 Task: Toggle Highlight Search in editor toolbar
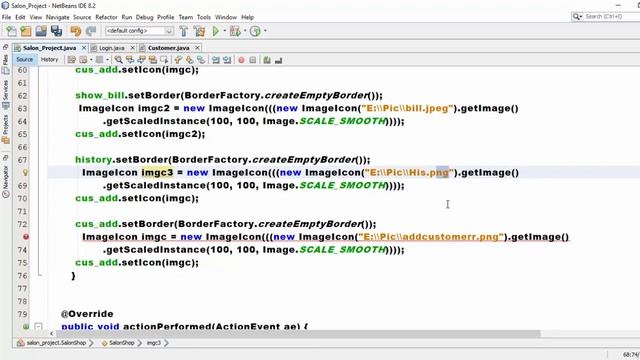[x=153, y=60]
